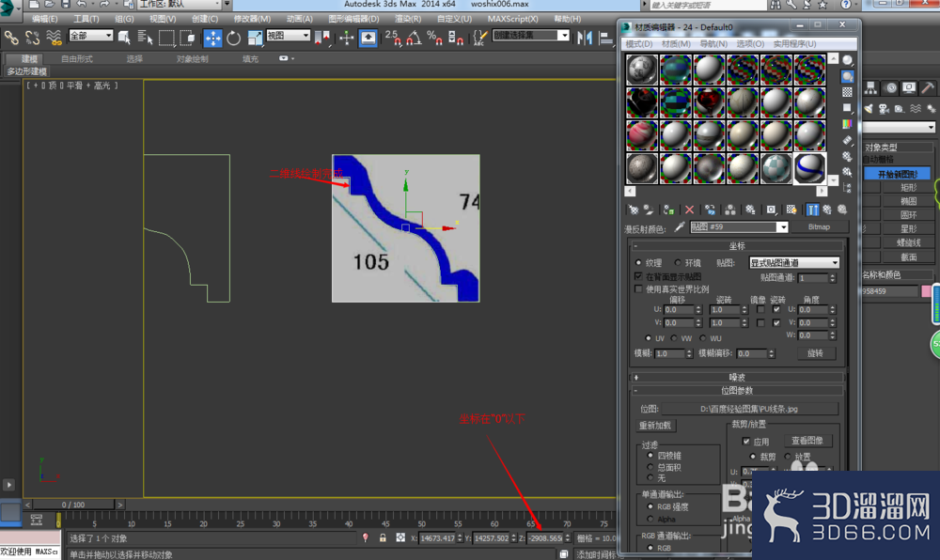
Task: Activate the Select and Scale tool
Action: point(255,39)
